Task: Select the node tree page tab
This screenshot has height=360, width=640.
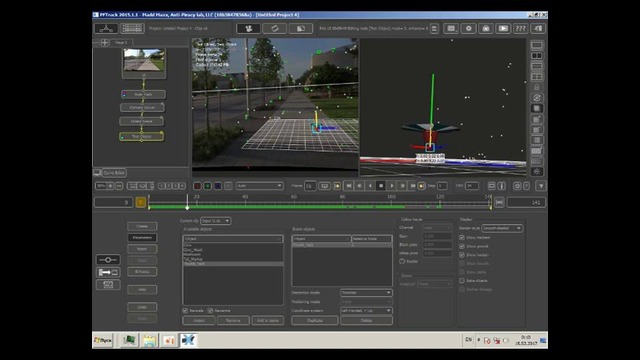Action: coord(121,42)
